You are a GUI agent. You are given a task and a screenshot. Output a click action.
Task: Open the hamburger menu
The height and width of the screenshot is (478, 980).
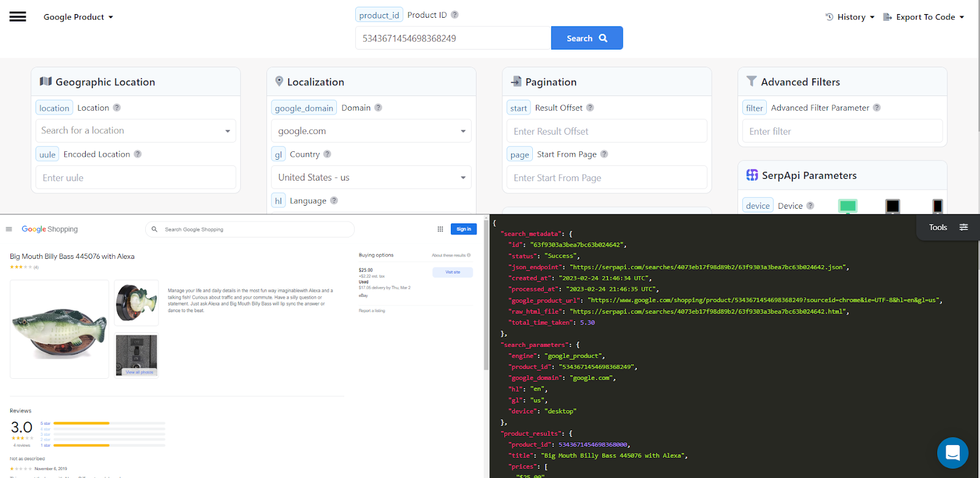tap(18, 17)
